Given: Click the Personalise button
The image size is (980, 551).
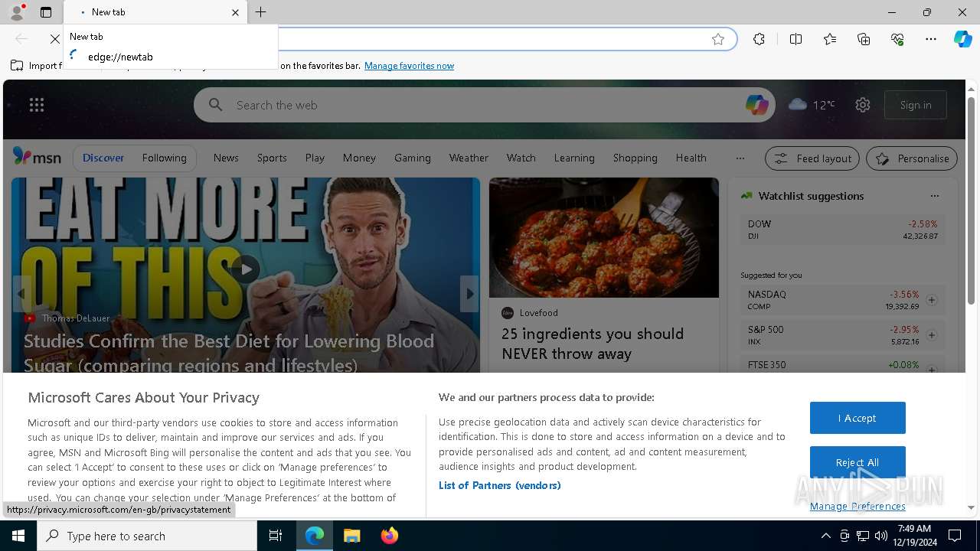Looking at the screenshot, I should click(x=912, y=158).
